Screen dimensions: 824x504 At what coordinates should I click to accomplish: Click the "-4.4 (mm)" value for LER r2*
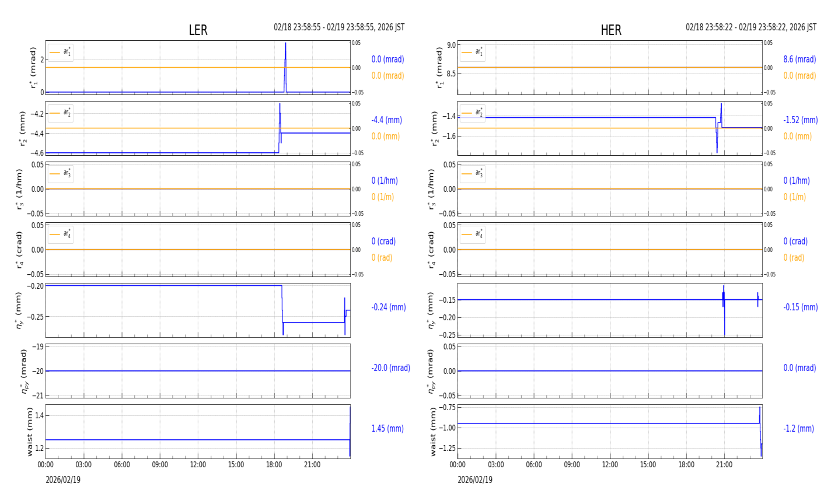coord(386,120)
